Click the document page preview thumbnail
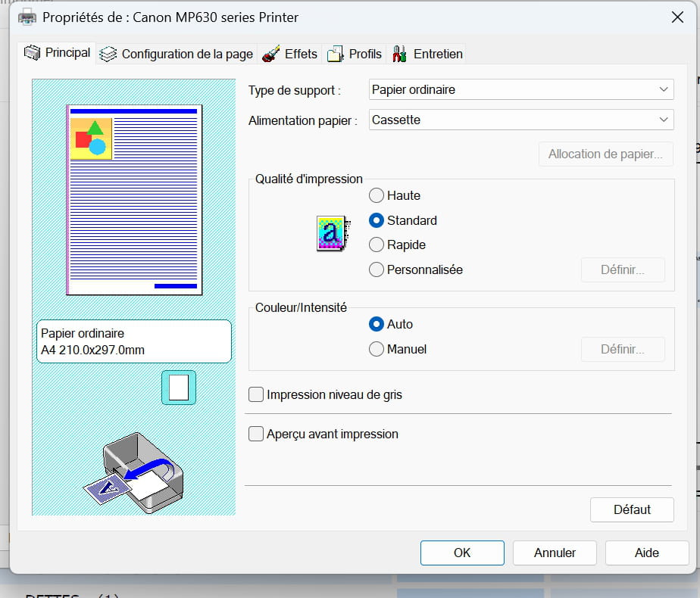Viewport: 700px width, 598px height. [134, 200]
